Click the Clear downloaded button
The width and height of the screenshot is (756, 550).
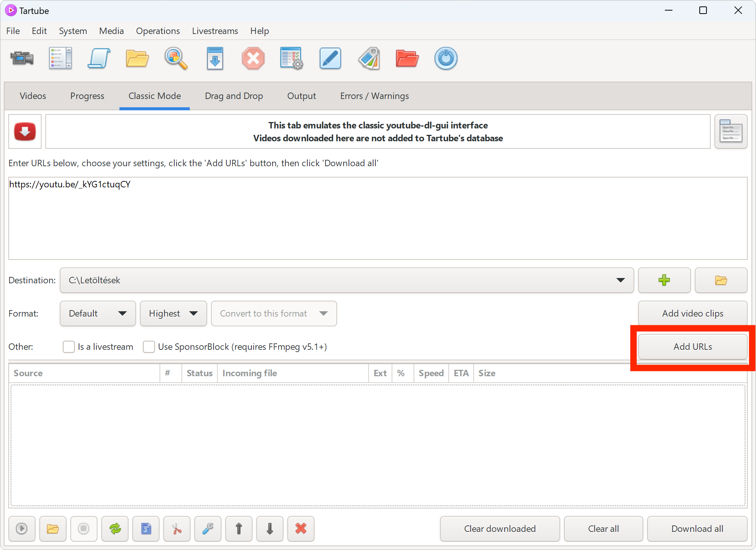(500, 529)
